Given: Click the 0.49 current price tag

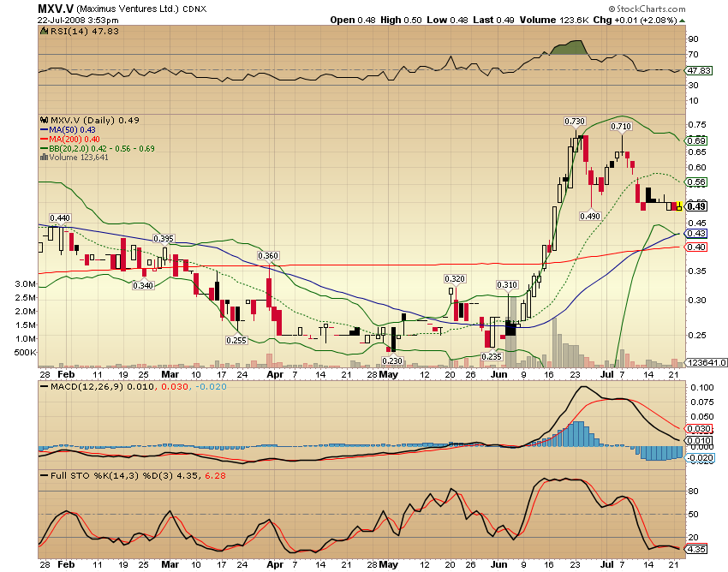Looking at the screenshot, I should 696,206.
